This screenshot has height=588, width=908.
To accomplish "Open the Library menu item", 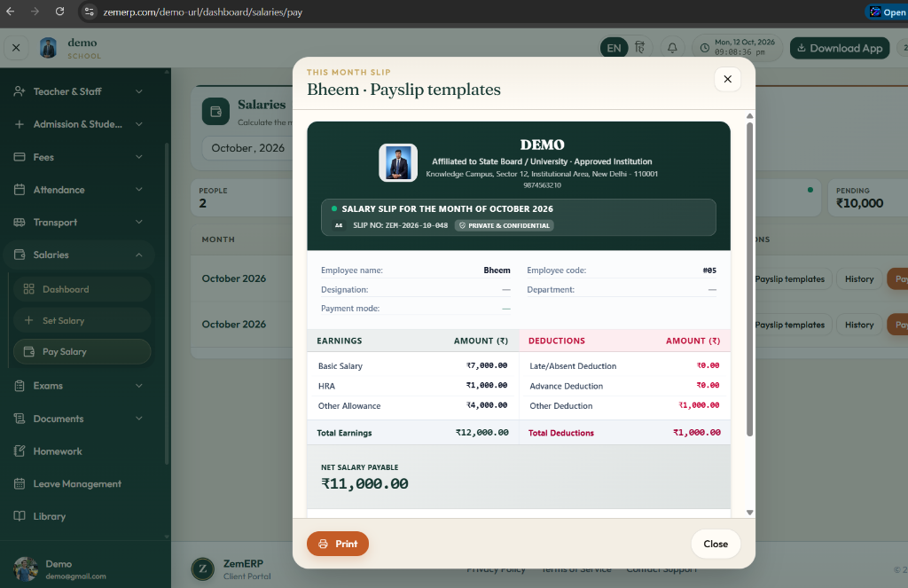I will coord(79,516).
